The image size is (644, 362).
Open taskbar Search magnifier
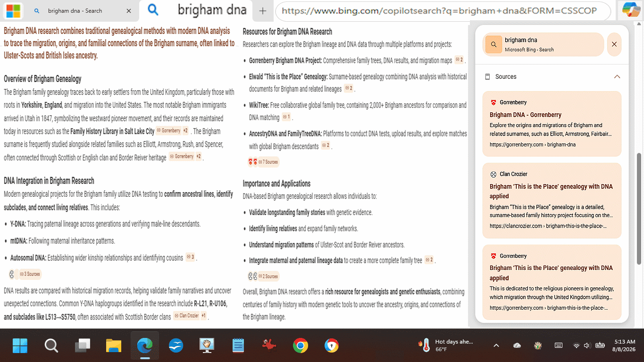point(51,346)
